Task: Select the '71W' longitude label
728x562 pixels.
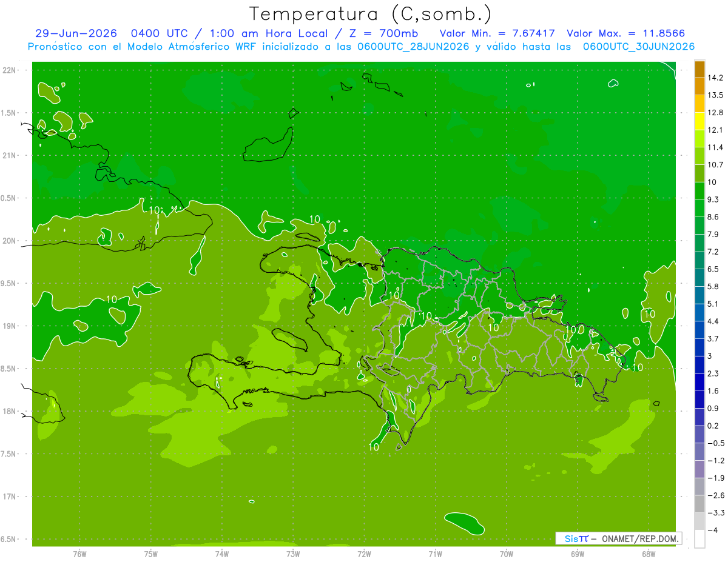Action: (435, 554)
